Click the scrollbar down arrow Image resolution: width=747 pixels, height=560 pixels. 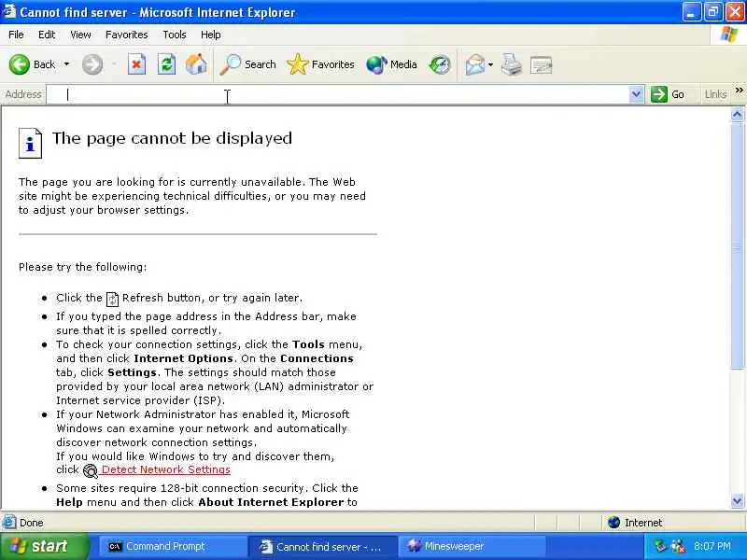click(737, 500)
